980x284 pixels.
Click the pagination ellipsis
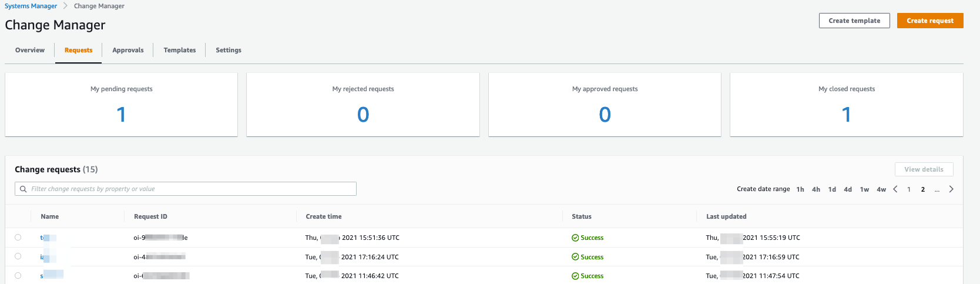(x=937, y=189)
